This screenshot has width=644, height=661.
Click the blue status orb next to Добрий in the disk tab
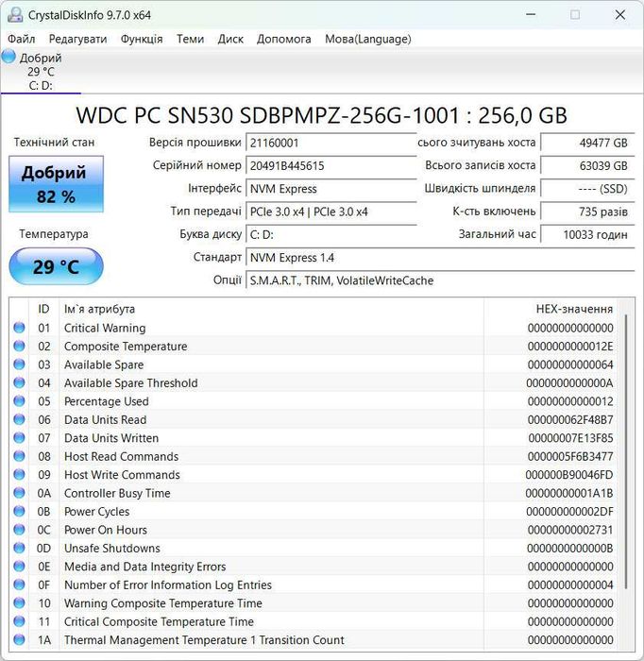[x=8, y=56]
